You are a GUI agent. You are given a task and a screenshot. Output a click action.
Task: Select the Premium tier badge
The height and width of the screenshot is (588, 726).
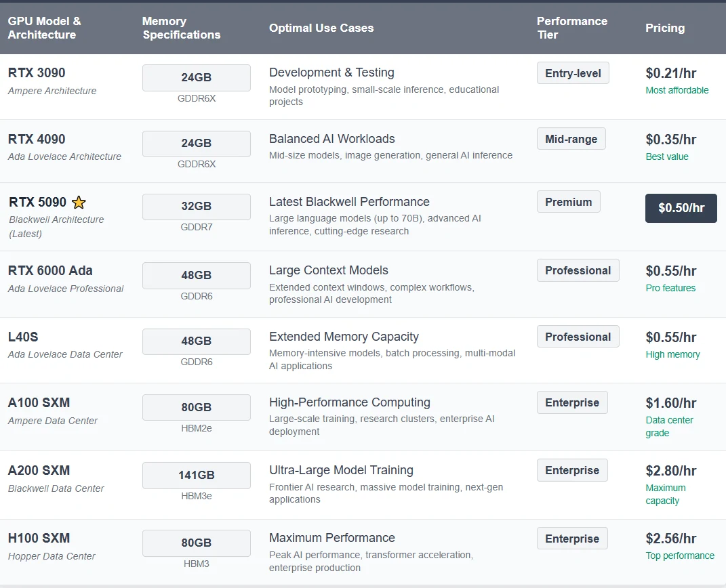click(x=569, y=202)
